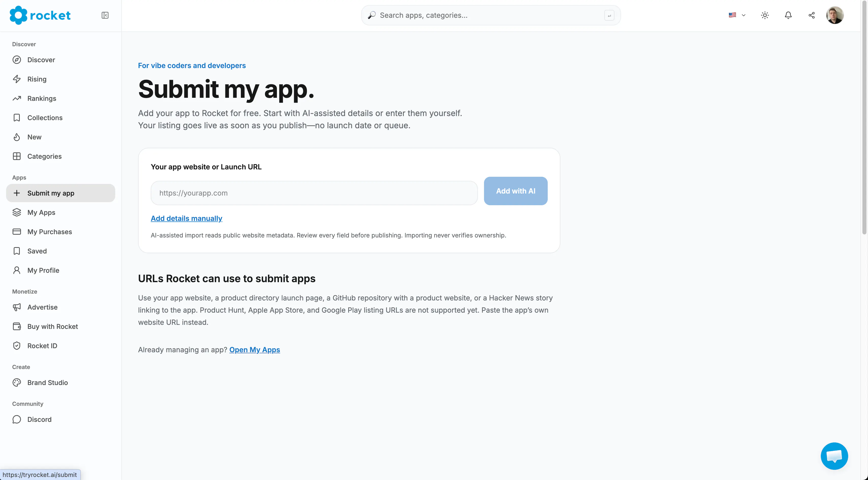Open the user avatar menu

(x=835, y=15)
